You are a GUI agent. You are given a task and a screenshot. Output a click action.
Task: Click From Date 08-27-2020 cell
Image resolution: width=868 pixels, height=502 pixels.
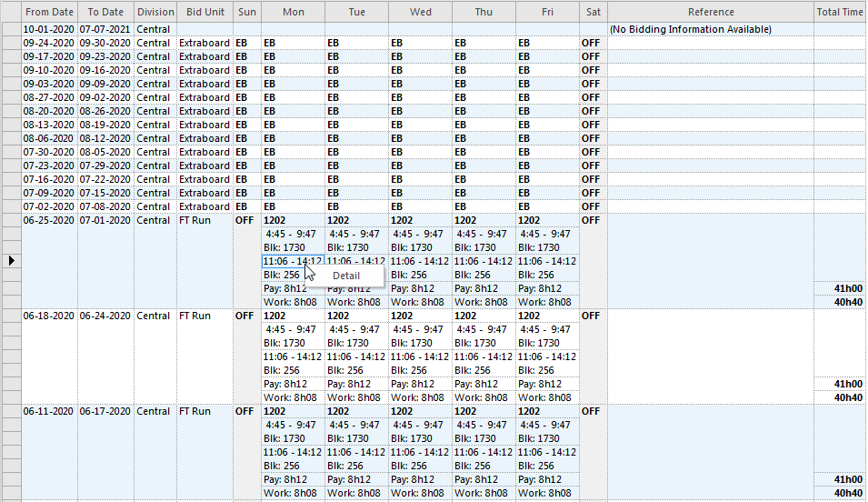[49, 97]
